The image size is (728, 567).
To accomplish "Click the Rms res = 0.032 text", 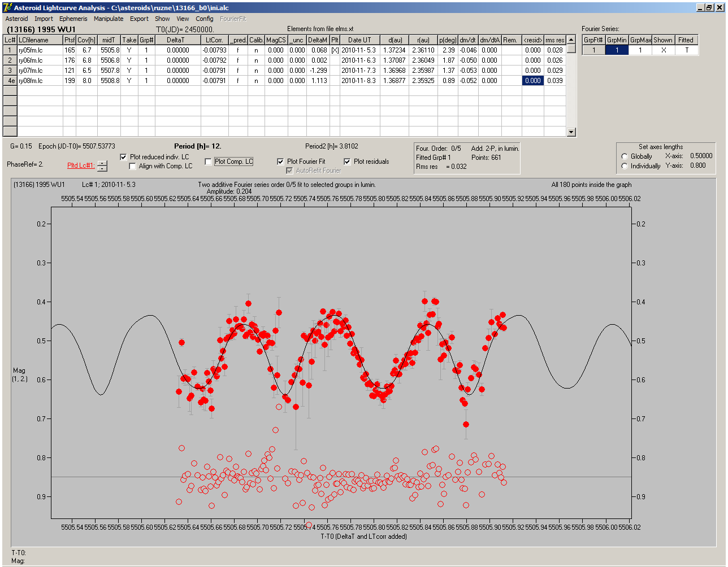I will 441,167.
